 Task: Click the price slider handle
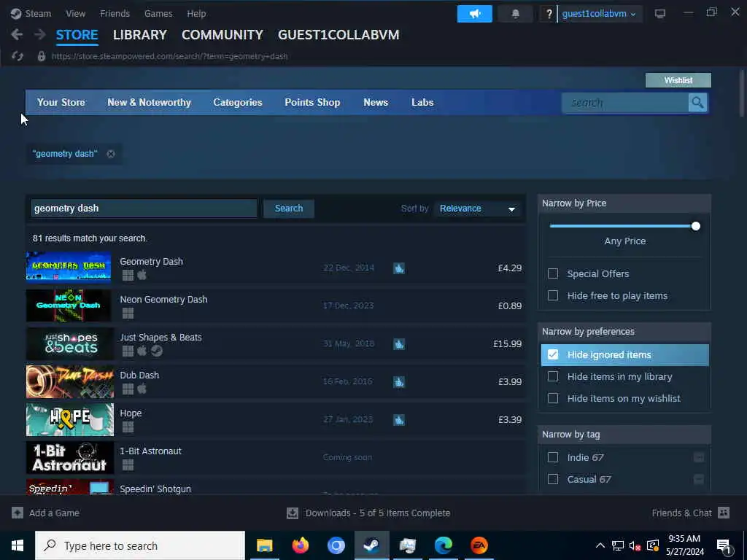(695, 226)
